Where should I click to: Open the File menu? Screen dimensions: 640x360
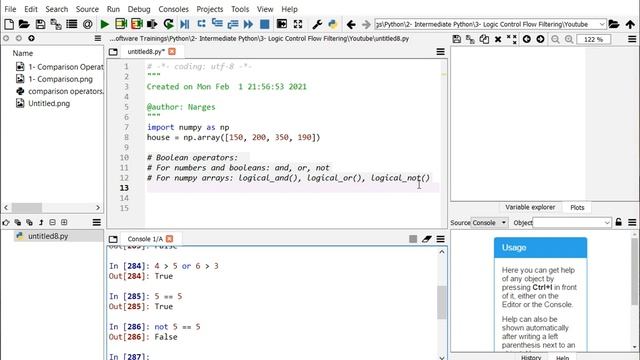pyautogui.click(x=10, y=9)
